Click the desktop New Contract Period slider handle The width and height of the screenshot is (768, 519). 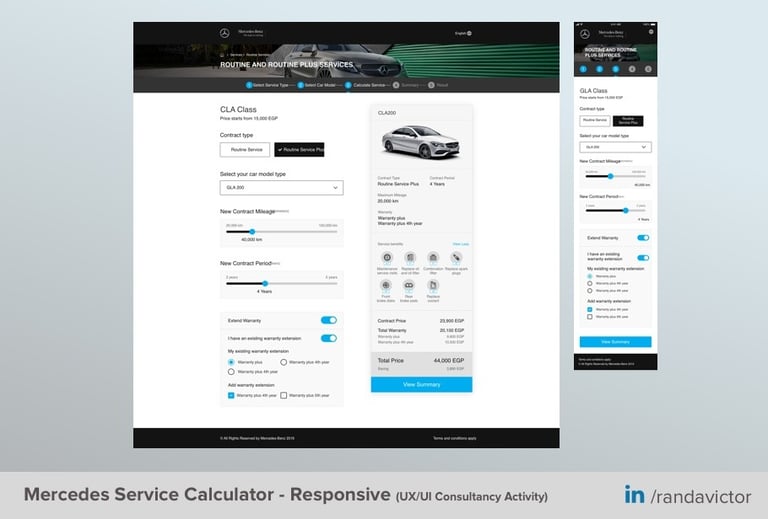click(x=265, y=283)
